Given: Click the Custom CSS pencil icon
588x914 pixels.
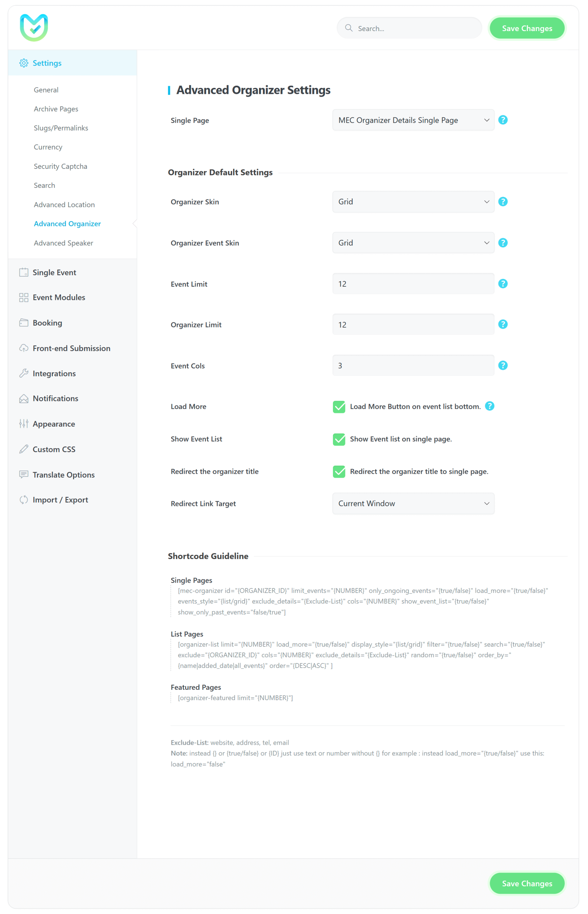Looking at the screenshot, I should tap(24, 449).
